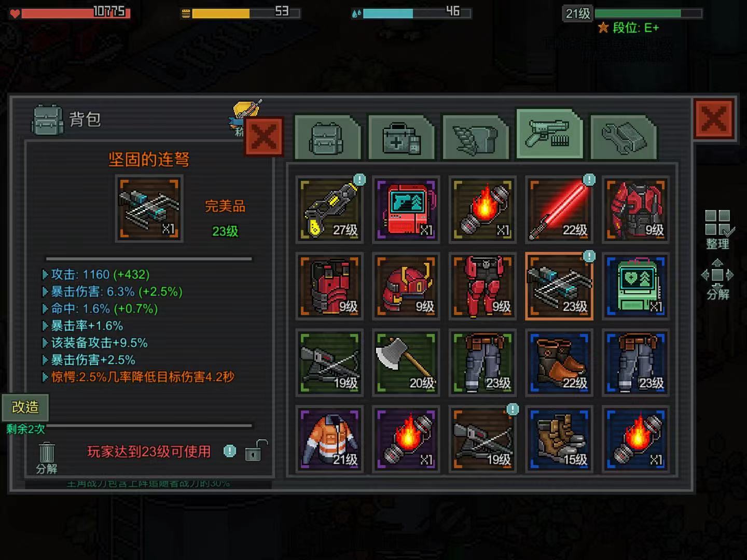Click the batch 分解 arrows button
Screen dimensions: 747x560
coord(717,280)
